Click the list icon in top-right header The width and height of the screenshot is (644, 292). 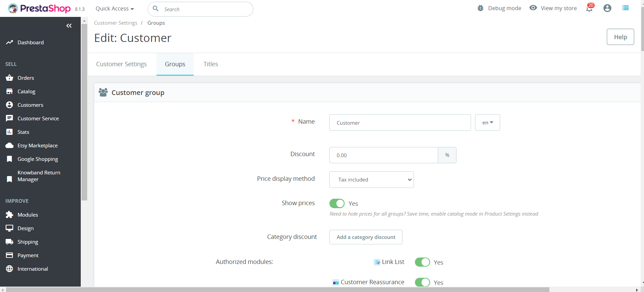[x=626, y=8]
